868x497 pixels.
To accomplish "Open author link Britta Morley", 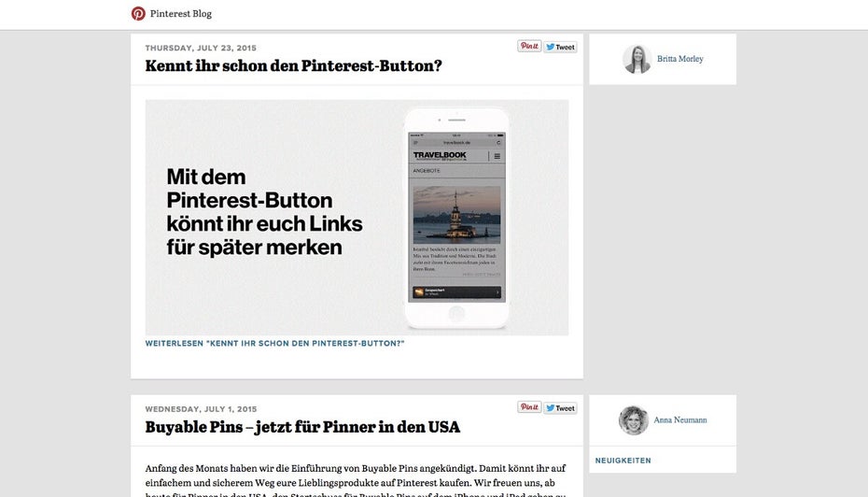I will click(679, 59).
